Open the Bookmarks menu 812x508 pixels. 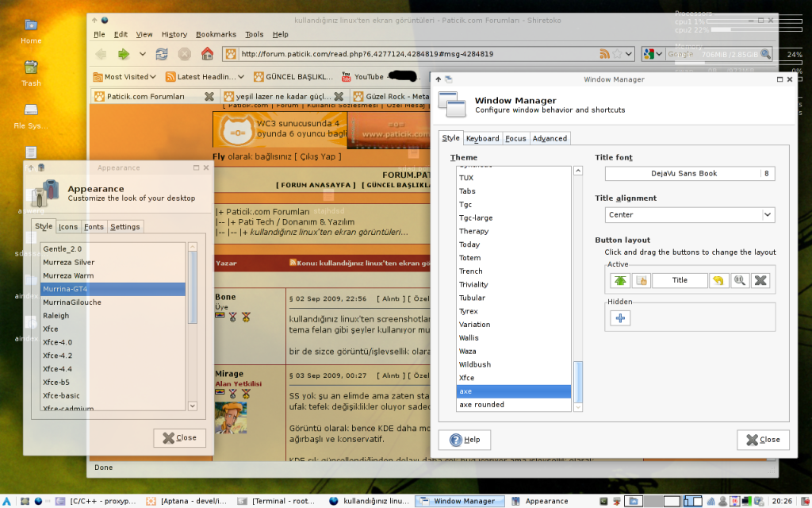[216, 34]
